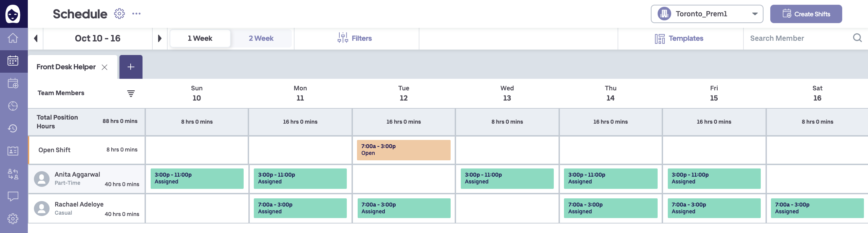Open the add-schedule calendar-plus icon

tap(13, 83)
